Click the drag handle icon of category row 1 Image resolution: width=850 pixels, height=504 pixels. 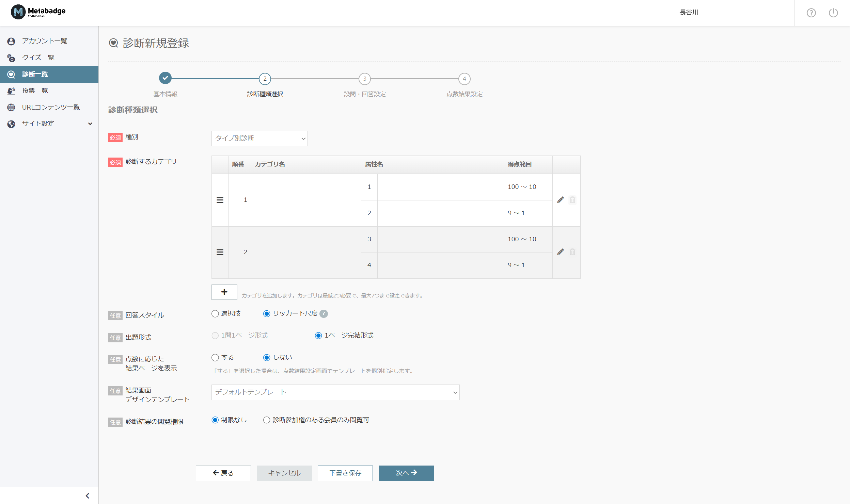click(220, 200)
